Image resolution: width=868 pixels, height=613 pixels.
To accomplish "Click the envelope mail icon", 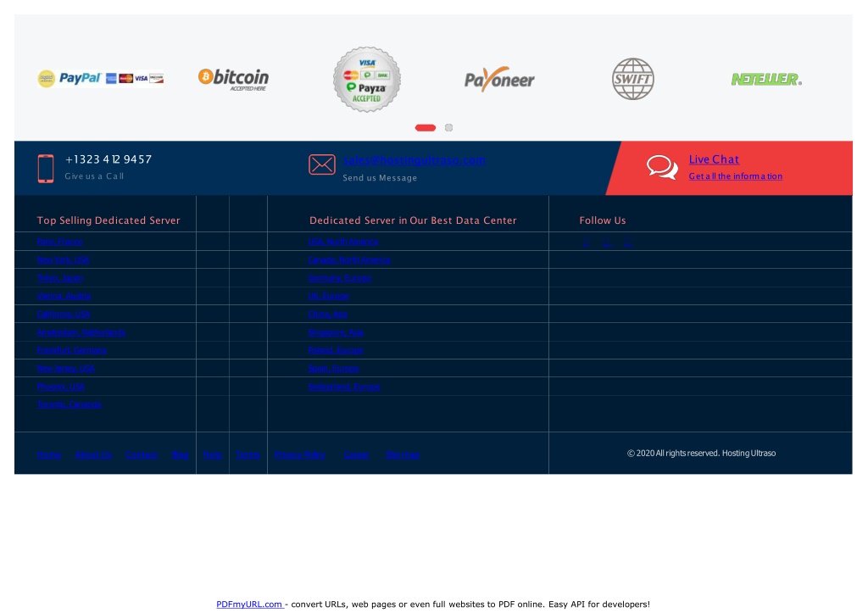I will pos(321,164).
